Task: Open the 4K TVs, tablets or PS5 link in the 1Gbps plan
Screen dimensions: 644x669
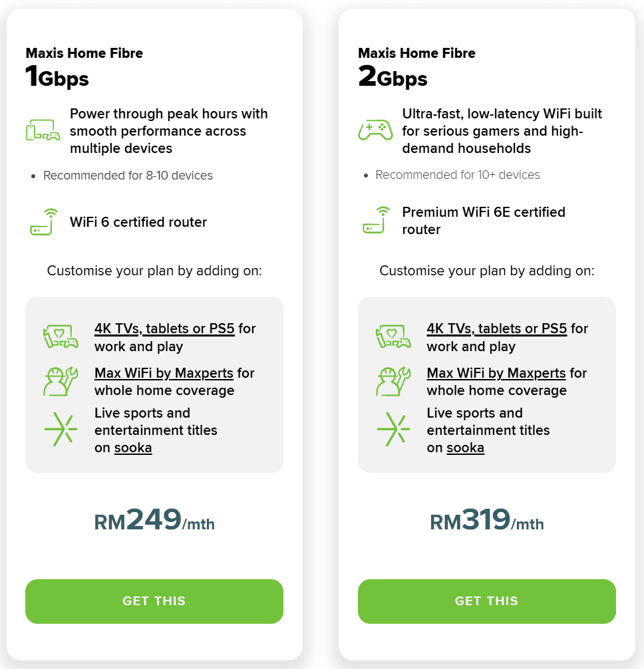Action: [164, 329]
